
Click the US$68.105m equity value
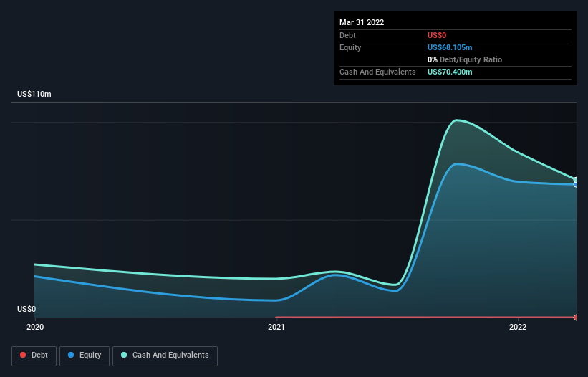pos(450,47)
